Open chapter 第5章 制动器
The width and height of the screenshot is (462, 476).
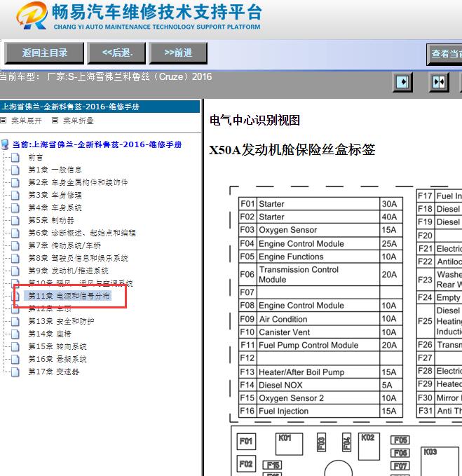[x=51, y=220]
